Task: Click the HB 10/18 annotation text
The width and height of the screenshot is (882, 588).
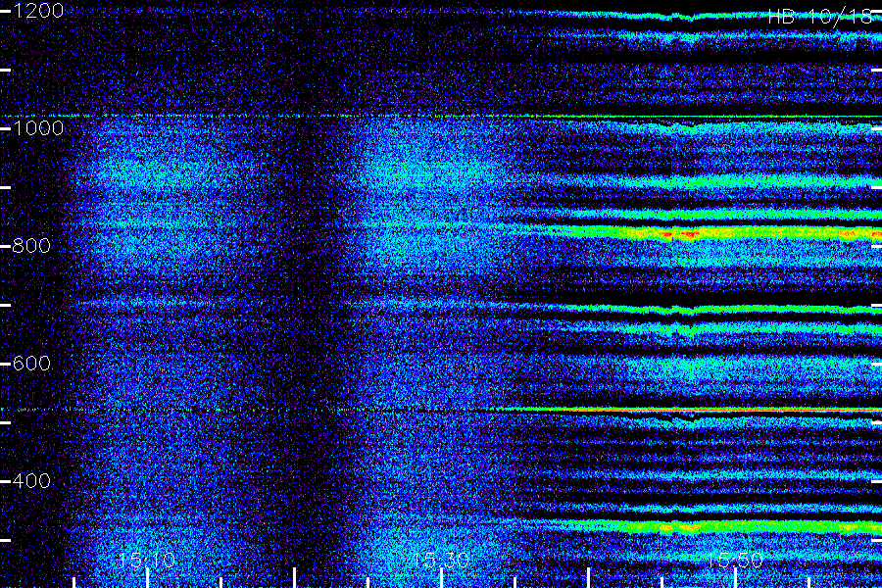Action: pos(820,17)
